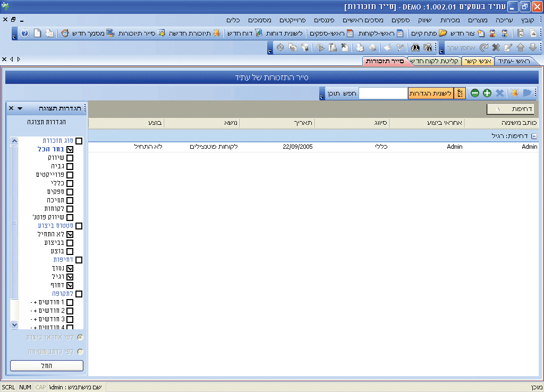Open the הגדרות תצוגה panel dropdown arrow
This screenshot has width=544, height=392.
[x=20, y=108]
